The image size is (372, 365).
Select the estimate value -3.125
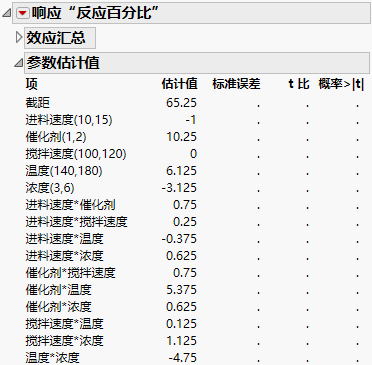click(x=179, y=188)
